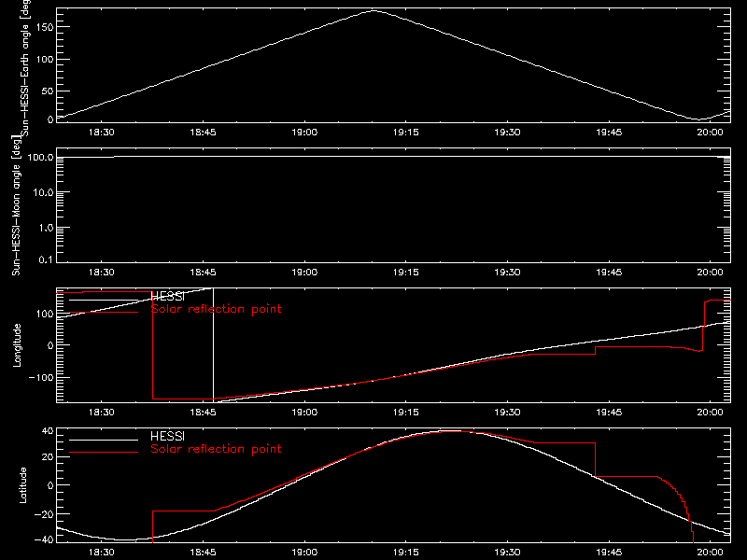Click the red legend line in Longitude plot
The height and width of the screenshot is (560, 747).
tap(104, 313)
